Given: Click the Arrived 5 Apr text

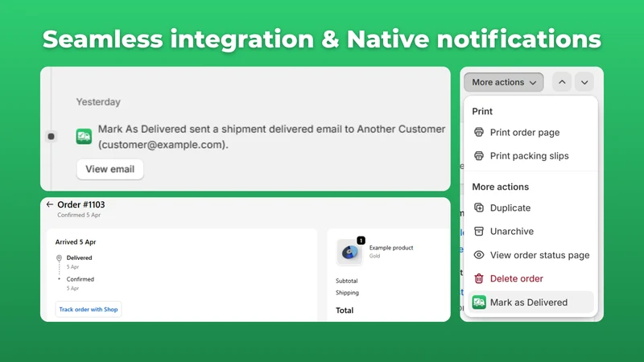Looking at the screenshot, I should pos(76,242).
